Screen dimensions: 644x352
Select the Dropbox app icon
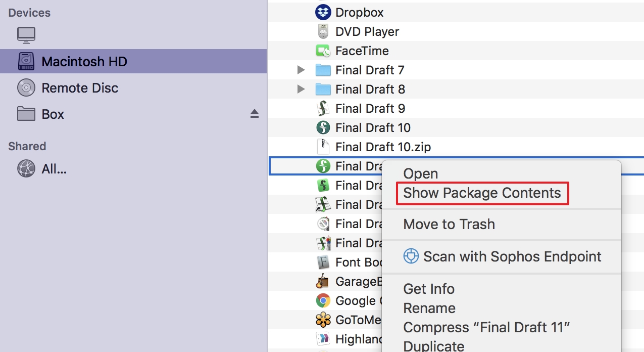click(x=323, y=12)
